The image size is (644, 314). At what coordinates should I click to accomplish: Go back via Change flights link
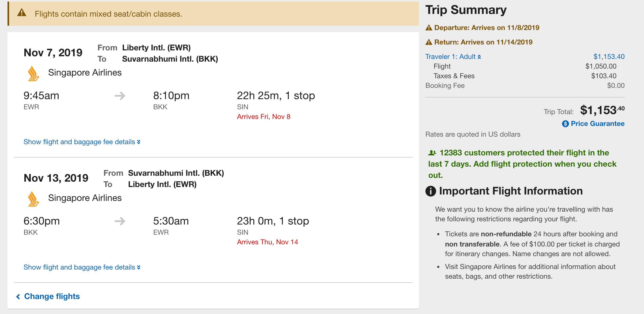pyautogui.click(x=52, y=296)
